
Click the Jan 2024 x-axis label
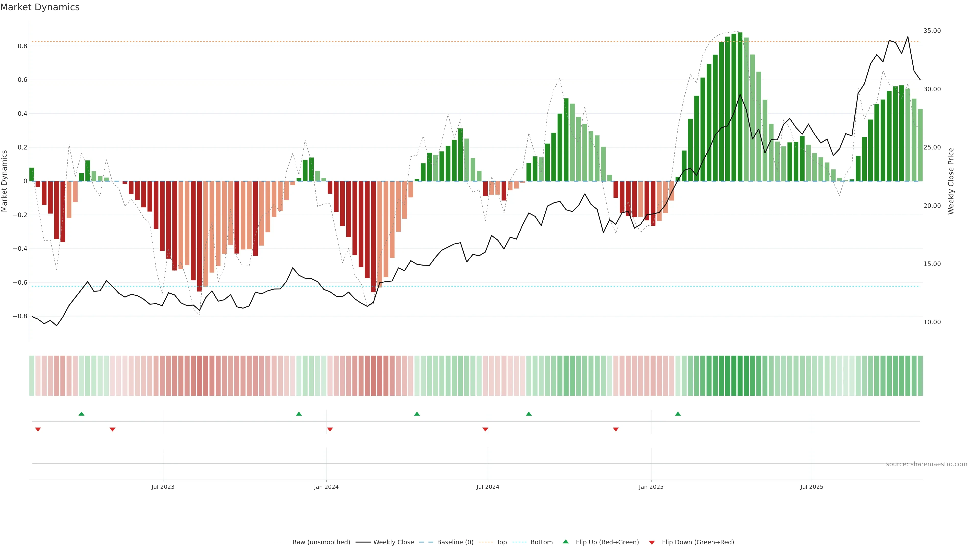pyautogui.click(x=326, y=487)
